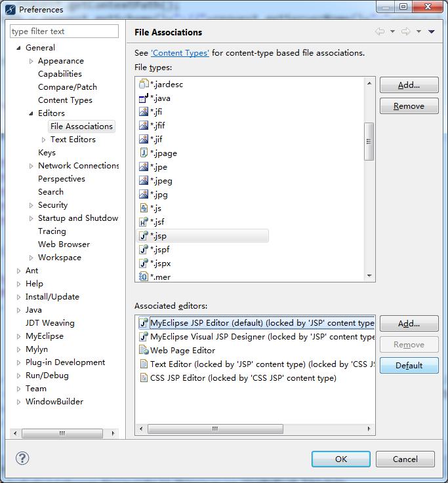Select the *.jsf file type icon
448x483 pixels.
click(144, 222)
